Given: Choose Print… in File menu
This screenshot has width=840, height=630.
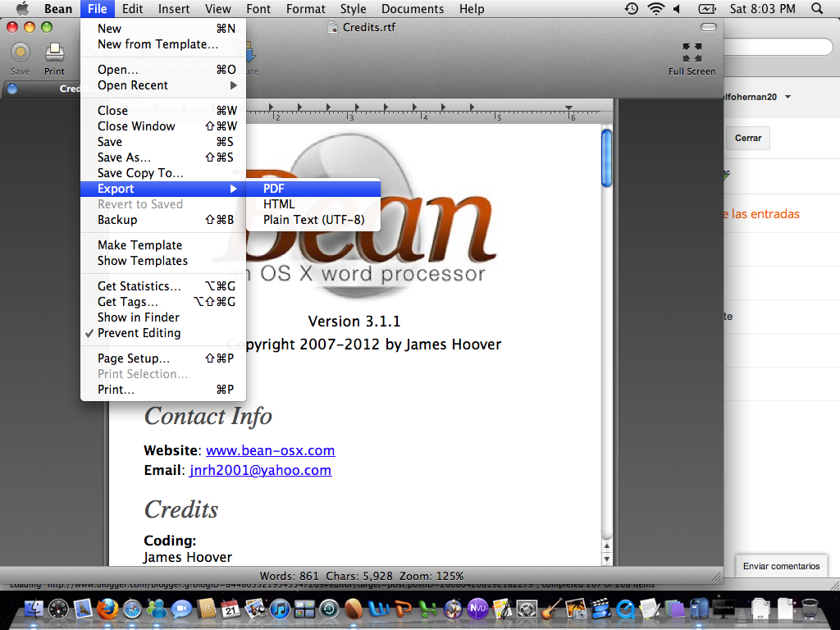Looking at the screenshot, I should tap(163, 390).
